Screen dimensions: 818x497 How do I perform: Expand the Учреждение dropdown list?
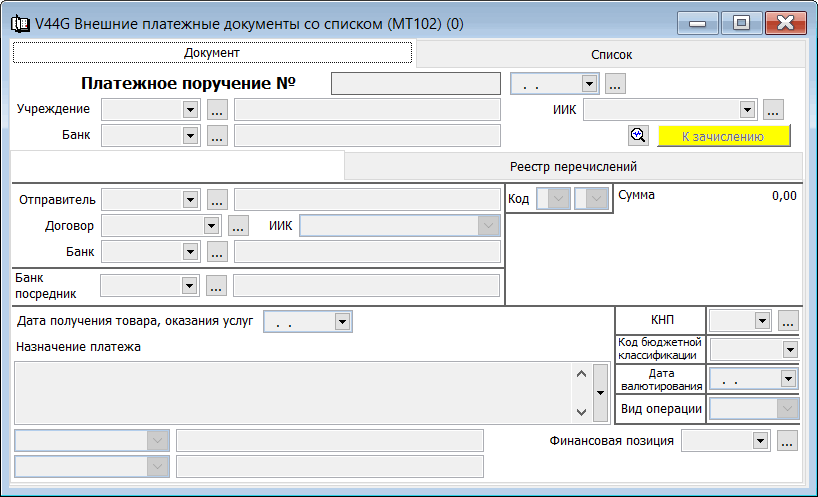tap(190, 110)
